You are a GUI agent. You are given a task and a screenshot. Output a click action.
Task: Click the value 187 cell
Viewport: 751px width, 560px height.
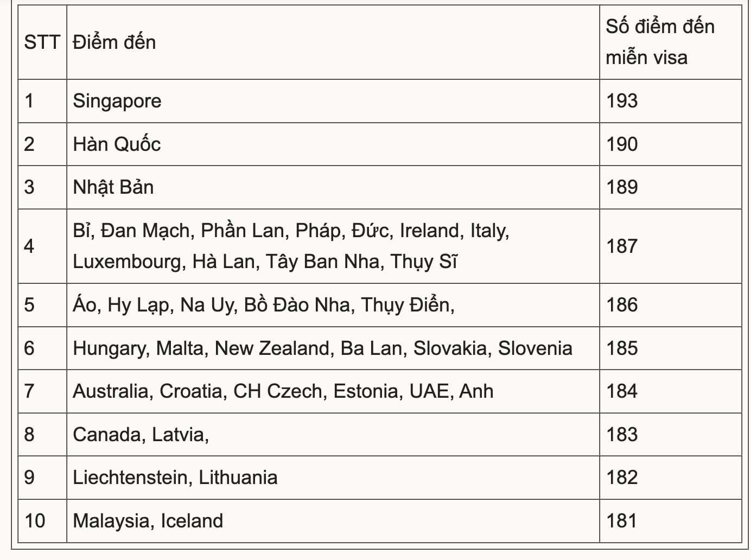point(622,246)
